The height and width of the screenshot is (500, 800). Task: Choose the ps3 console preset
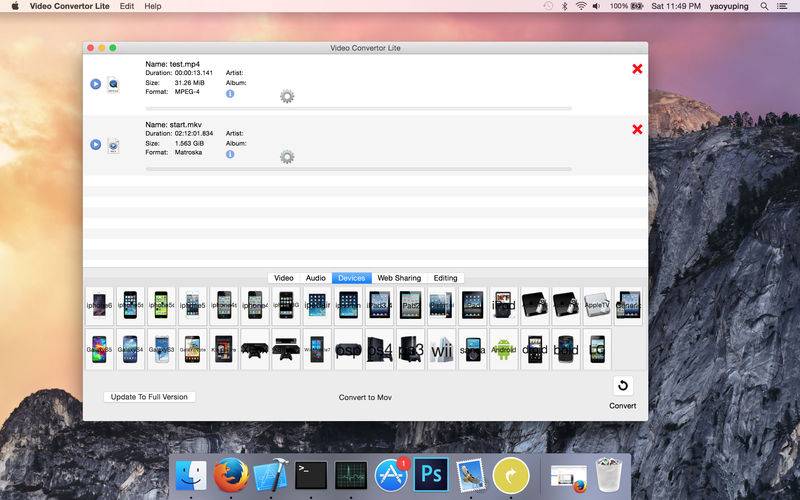pyautogui.click(x=411, y=349)
